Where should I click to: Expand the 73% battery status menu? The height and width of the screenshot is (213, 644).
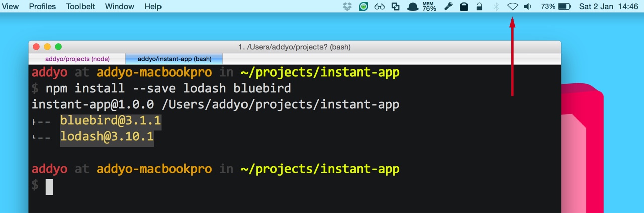click(555, 7)
